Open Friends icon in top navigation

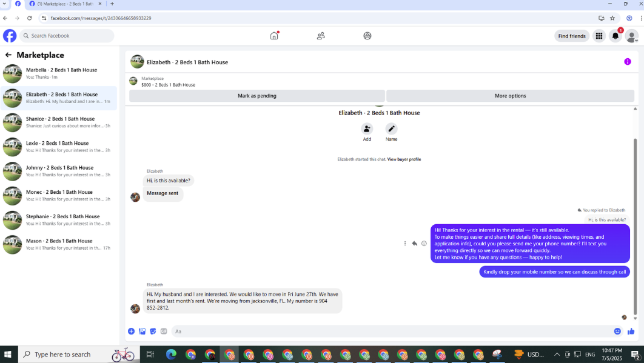(x=321, y=36)
